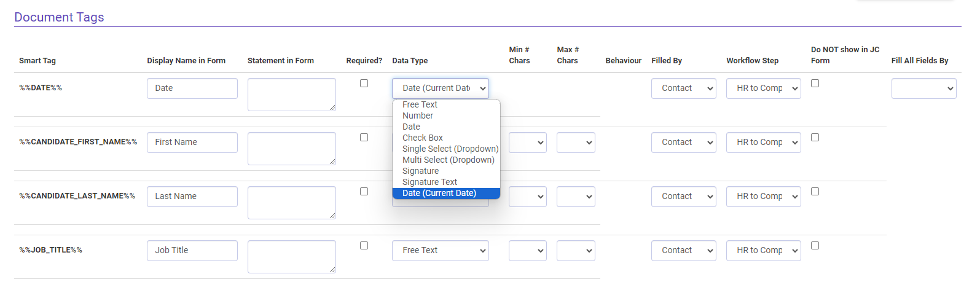Select the %%JOB_TITLE%% smart tag text
Screen dimensions: 980x282
(50, 250)
